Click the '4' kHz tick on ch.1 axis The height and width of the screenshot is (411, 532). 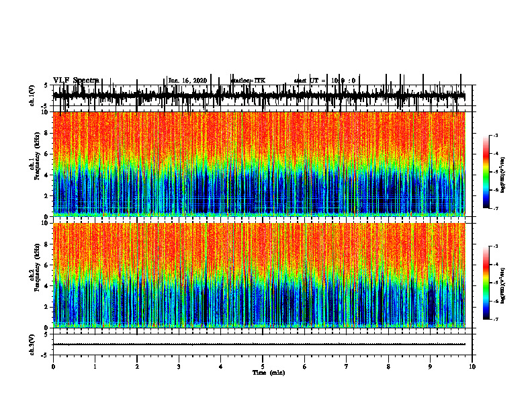[47, 175]
